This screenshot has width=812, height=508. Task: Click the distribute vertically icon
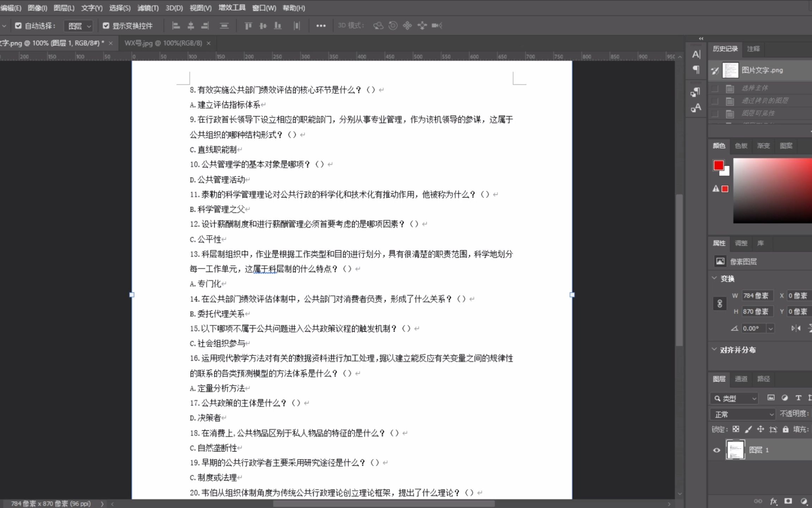point(224,26)
